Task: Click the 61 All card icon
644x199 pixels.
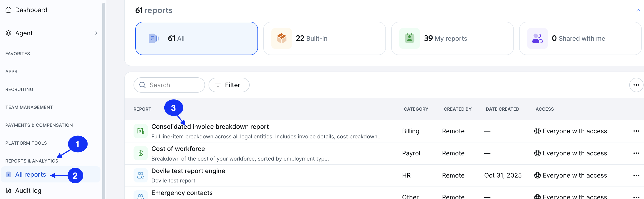Action: pos(153,38)
